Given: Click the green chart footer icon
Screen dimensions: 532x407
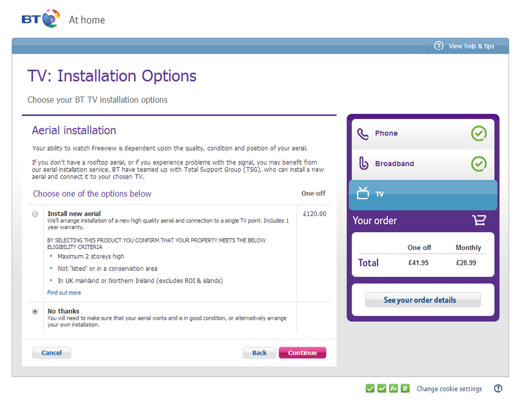Looking at the screenshot, I should (x=382, y=388).
